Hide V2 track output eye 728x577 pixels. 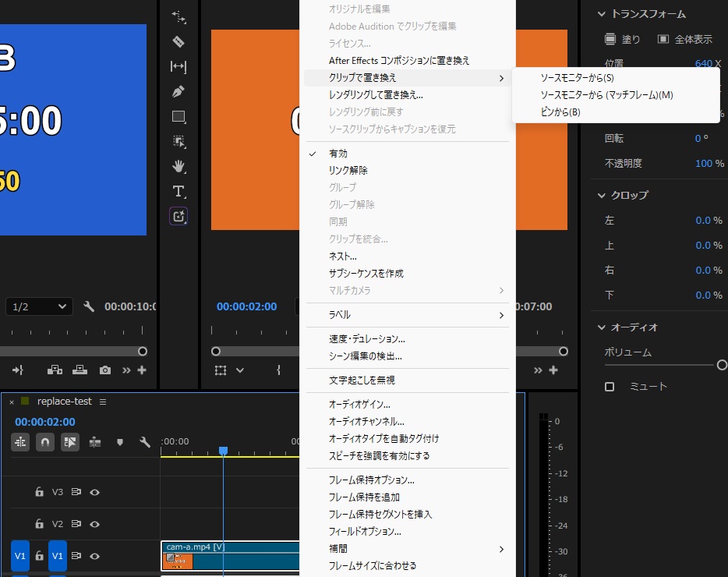[x=95, y=525]
